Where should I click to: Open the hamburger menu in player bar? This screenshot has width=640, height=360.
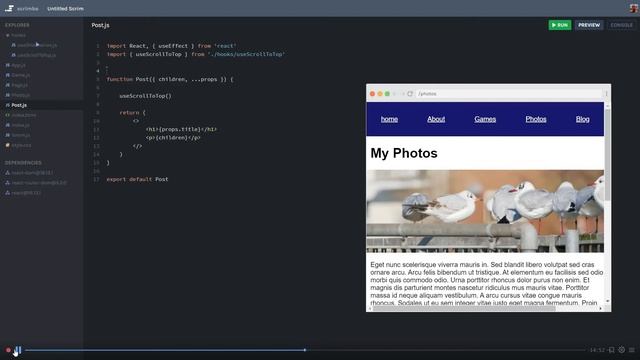point(632,350)
